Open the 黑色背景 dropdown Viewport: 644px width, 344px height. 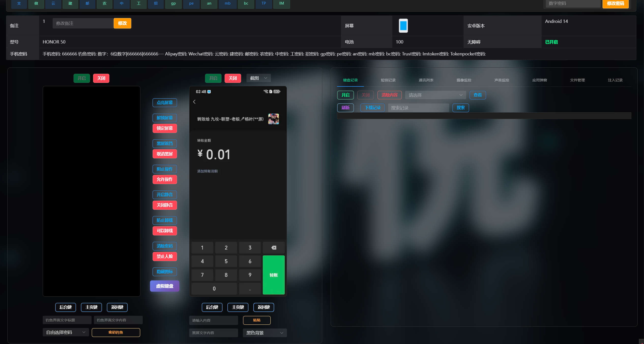265,333
